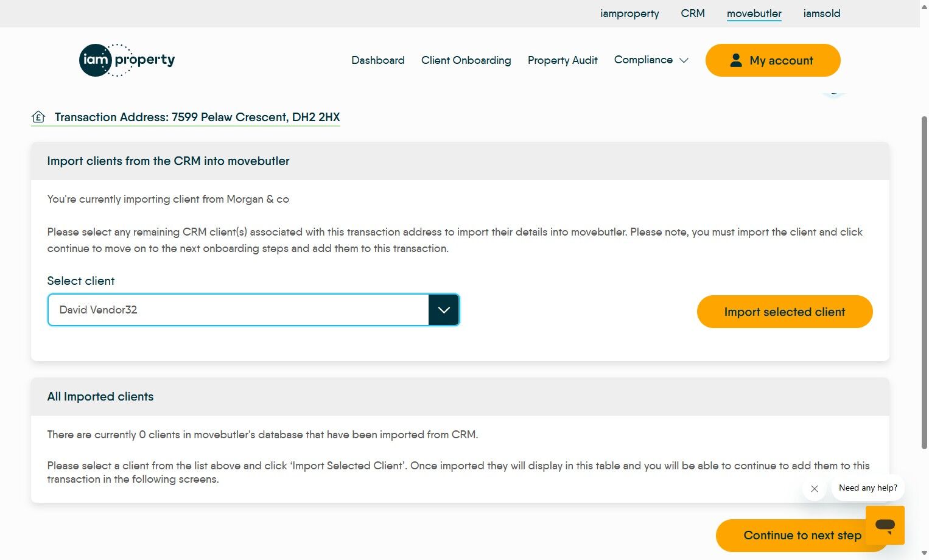The image size is (929, 560).
Task: Click Continue to next step
Action: pyautogui.click(x=802, y=535)
